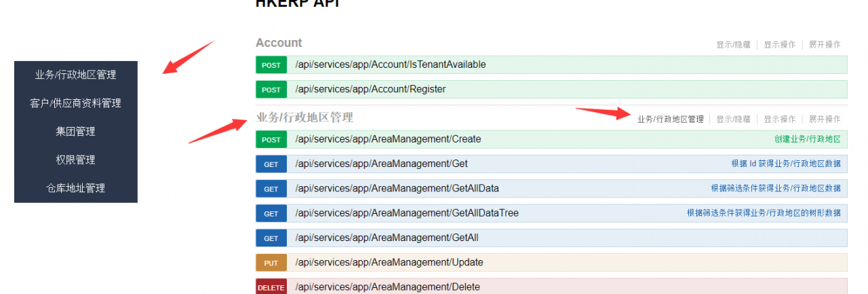This screenshot has width=868, height=294.
Task: Click POST badge for Account/Register
Action: (271, 90)
